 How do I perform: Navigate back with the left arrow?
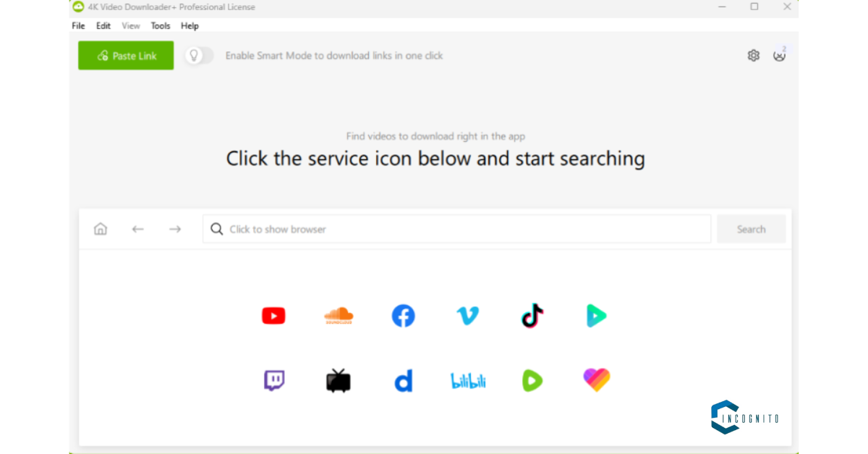pos(138,229)
